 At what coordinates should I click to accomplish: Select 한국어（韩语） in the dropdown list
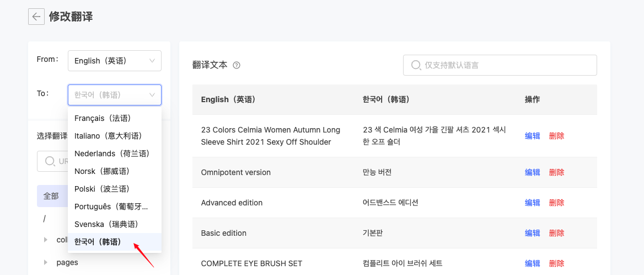[98, 242]
